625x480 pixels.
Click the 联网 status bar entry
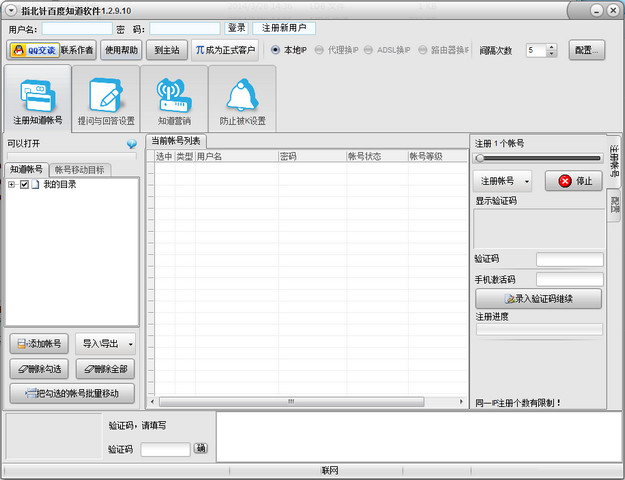coord(329,471)
